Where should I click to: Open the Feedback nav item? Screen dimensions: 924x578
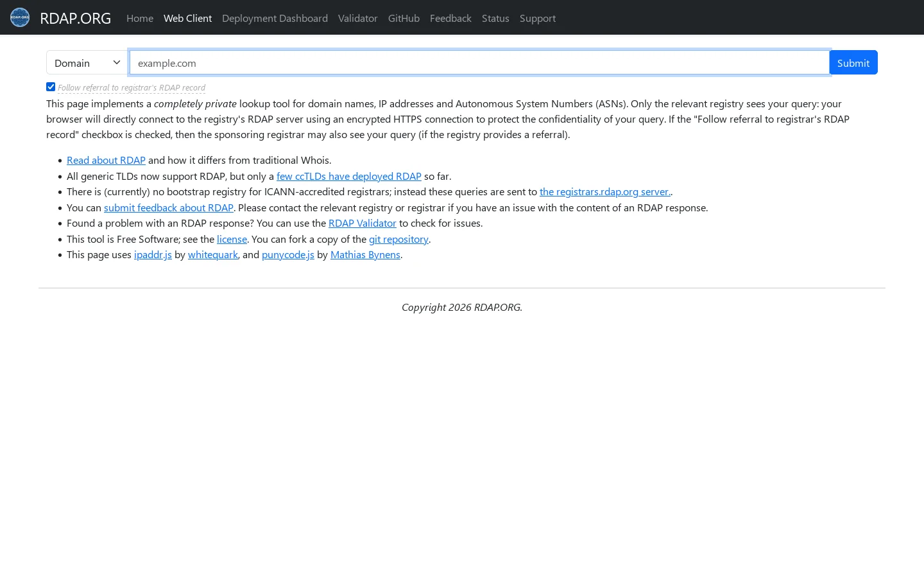point(450,18)
